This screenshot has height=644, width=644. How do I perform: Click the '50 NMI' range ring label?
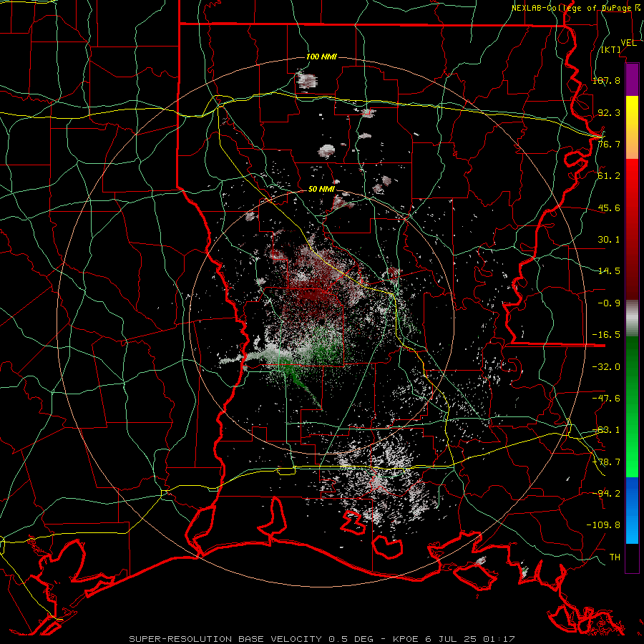(321, 190)
